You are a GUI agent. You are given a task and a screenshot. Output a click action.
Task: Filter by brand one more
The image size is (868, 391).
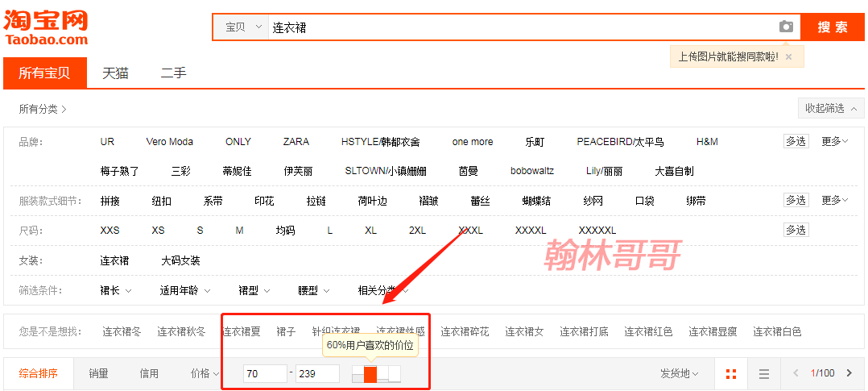[472, 142]
